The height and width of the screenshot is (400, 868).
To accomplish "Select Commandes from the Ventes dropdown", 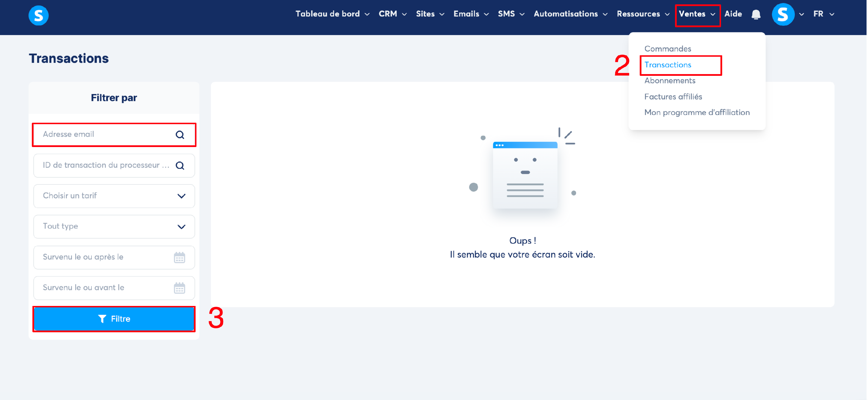I will click(x=667, y=49).
